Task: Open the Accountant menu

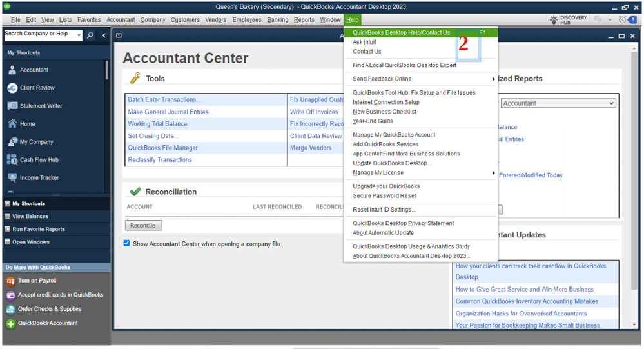Action: [121, 20]
